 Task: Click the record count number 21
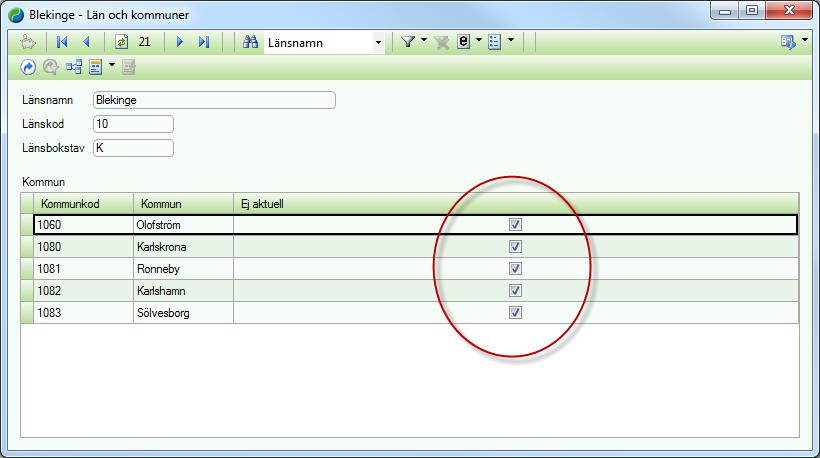[x=144, y=42]
